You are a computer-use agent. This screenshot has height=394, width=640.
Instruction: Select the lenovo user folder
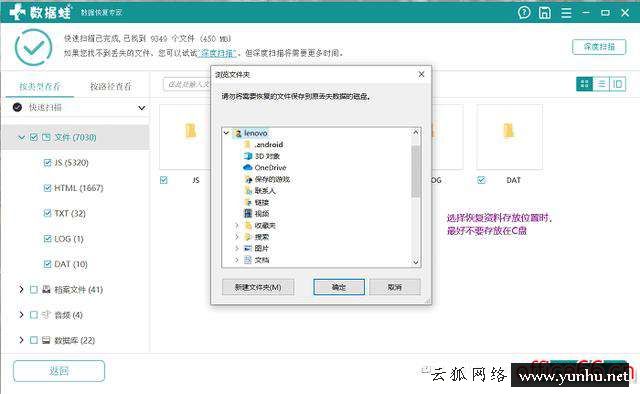[256, 133]
